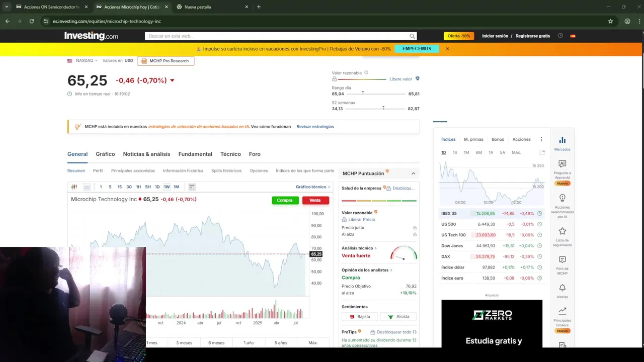Open the Spanish flag language selector
Viewport: 644px width, 362px height.
pyautogui.click(x=573, y=36)
